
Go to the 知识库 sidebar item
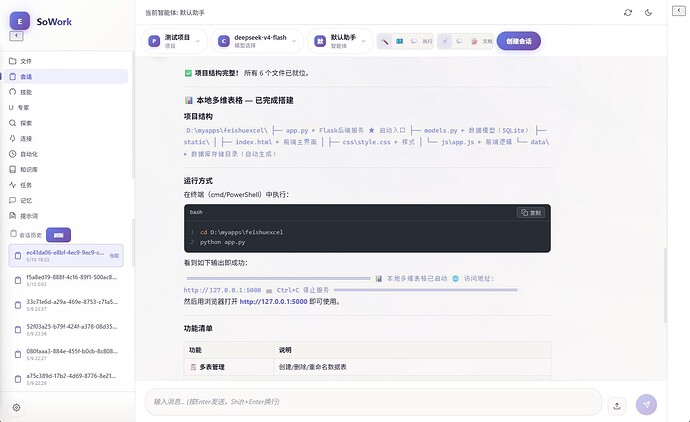66,169
